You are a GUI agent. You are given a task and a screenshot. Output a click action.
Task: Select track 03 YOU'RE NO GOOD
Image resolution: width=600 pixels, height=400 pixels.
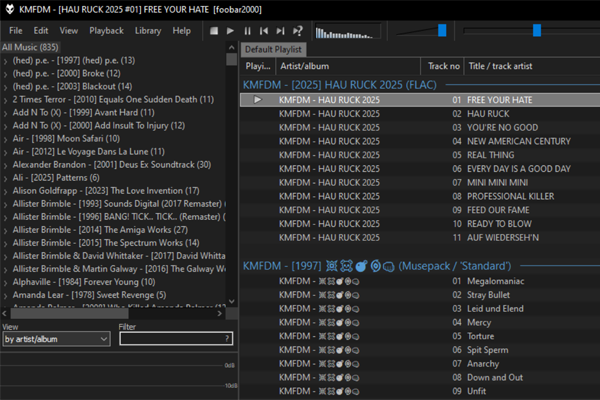click(420, 127)
